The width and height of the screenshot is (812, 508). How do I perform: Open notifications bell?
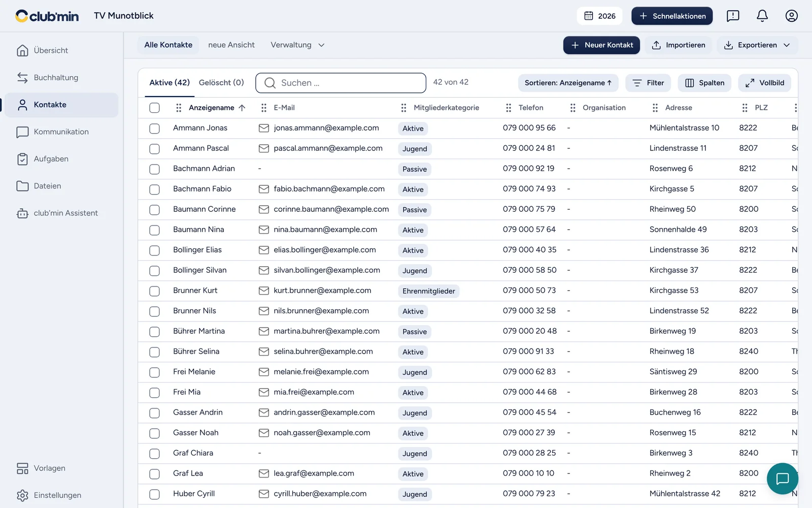(762, 16)
